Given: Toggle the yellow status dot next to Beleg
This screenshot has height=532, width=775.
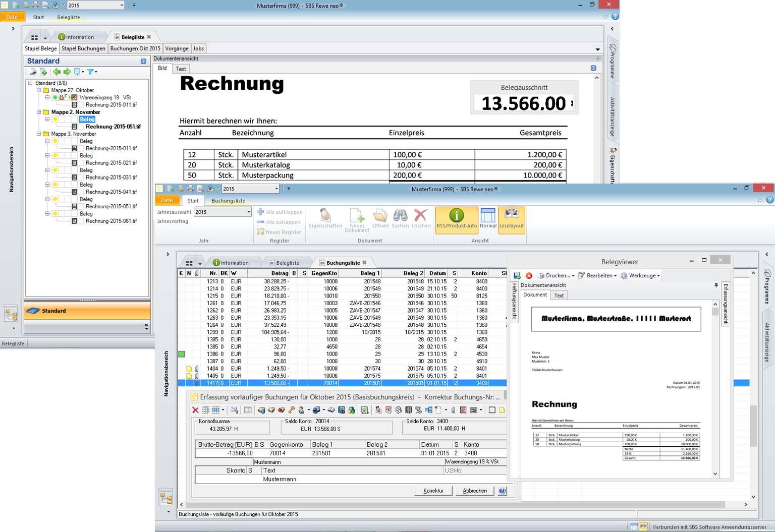Looking at the screenshot, I should (x=56, y=120).
